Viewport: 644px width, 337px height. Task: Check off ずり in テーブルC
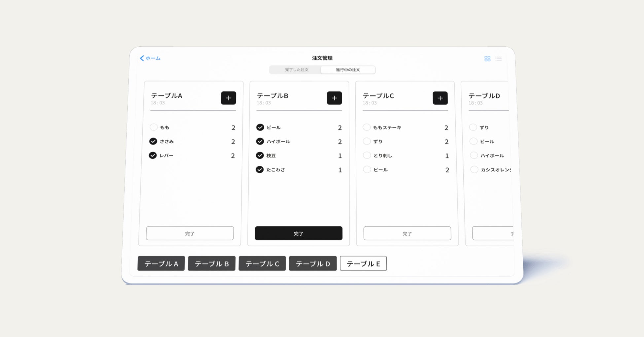click(367, 141)
